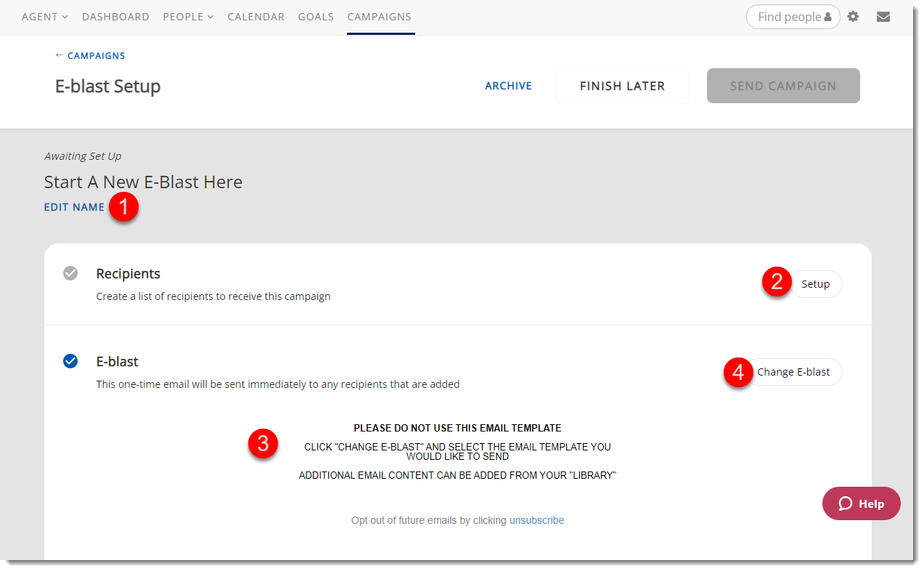Image resolution: width=924 pixels, height=571 pixels.
Task: Click red step marker number 3
Action: 263,443
